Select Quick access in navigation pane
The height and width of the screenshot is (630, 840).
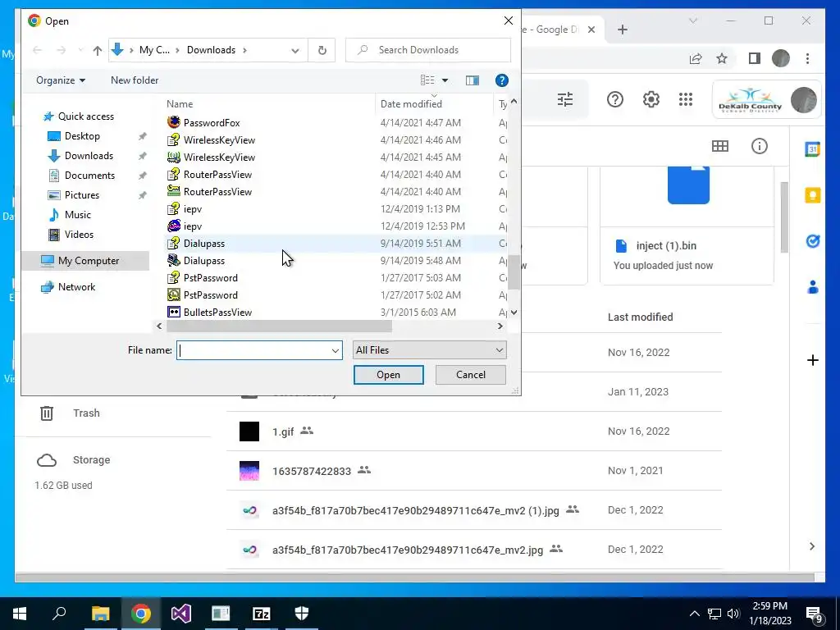85,116
